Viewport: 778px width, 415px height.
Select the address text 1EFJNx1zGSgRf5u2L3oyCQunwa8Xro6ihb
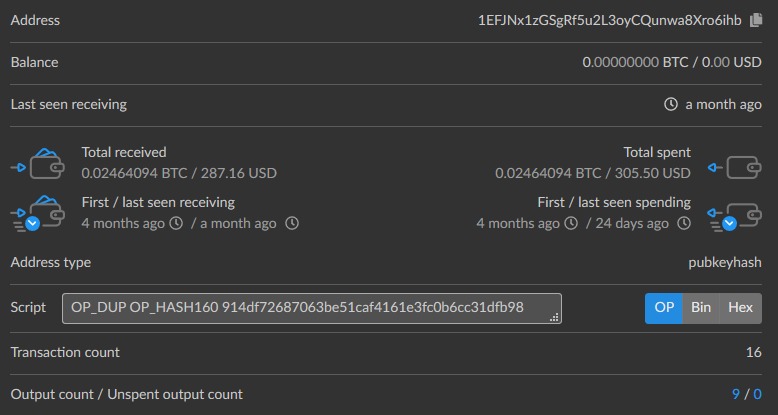[610, 20]
